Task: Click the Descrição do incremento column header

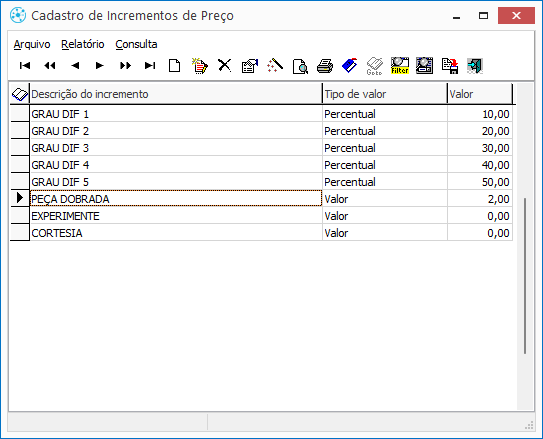Action: point(176,94)
